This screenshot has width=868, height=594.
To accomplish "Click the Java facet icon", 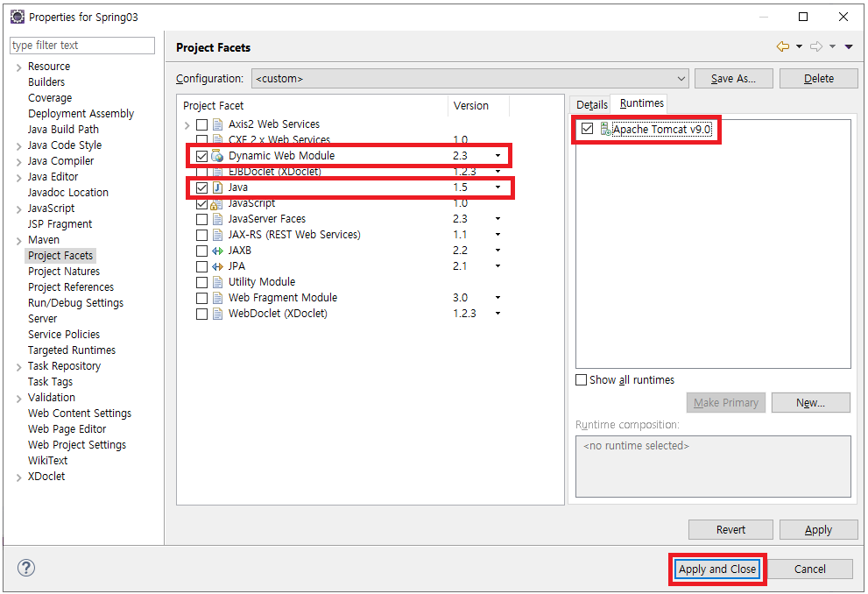I will (217, 187).
